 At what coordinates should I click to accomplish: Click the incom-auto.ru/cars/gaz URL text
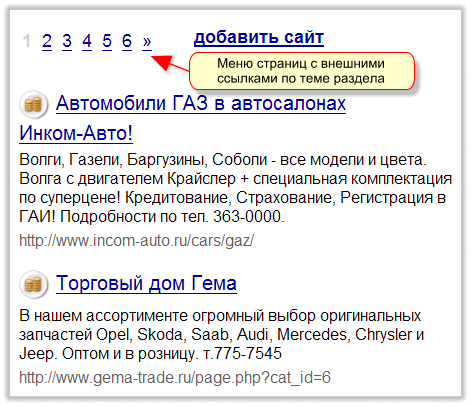point(136,240)
